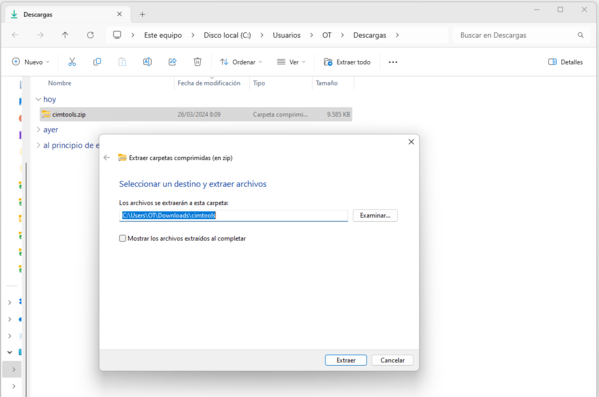Open the Ver view dropdown
Viewport: 599px width, 397px height.
pyautogui.click(x=291, y=62)
